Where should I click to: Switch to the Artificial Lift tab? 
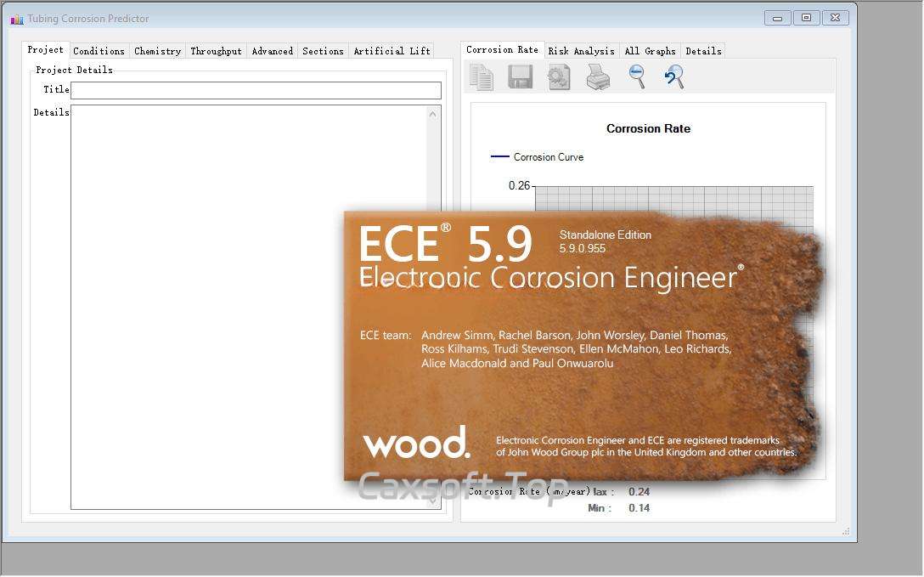(392, 51)
